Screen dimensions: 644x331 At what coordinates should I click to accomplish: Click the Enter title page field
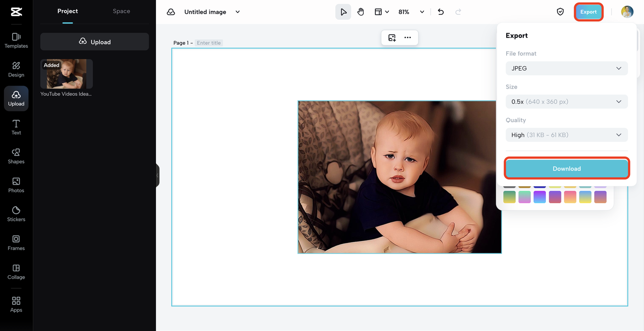(209, 43)
